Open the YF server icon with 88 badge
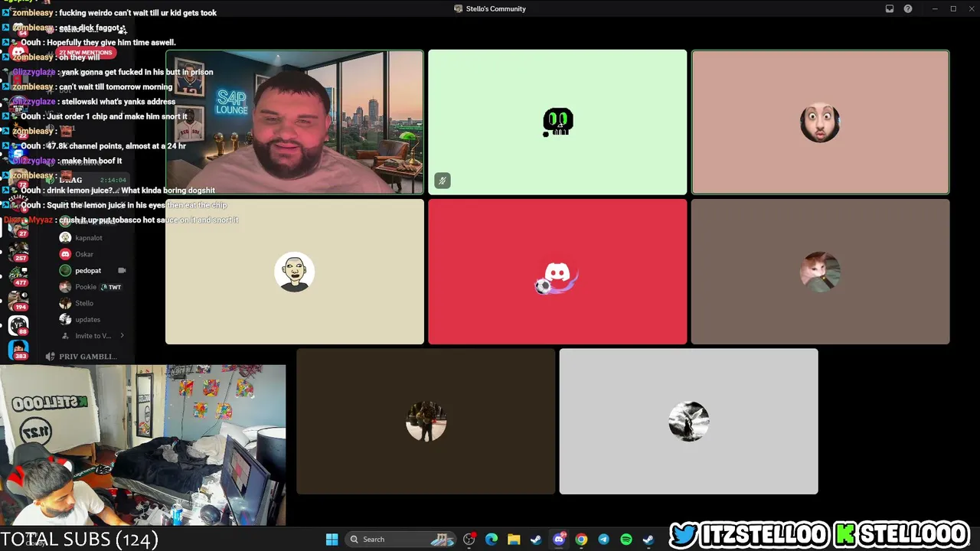This screenshot has width=980, height=551. (x=18, y=325)
